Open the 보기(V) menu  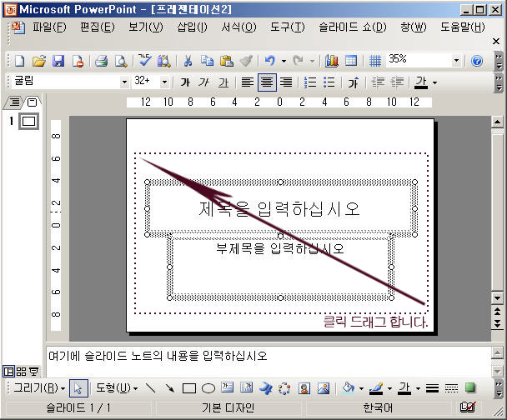click(x=145, y=27)
